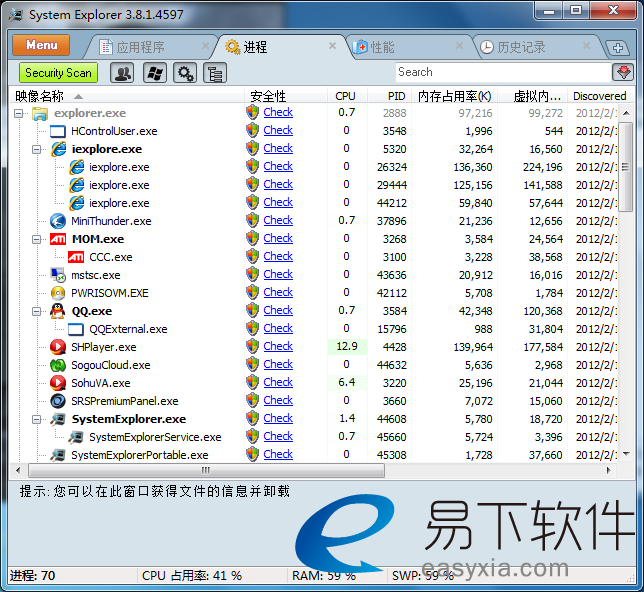Click the HControlUser.exe window icon
This screenshot has height=592, width=644.
(58, 131)
